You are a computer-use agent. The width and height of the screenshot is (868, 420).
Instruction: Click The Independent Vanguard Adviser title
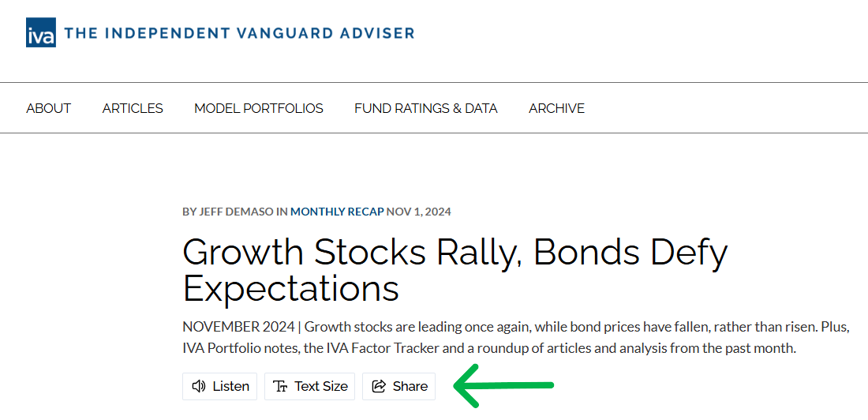coord(239,32)
